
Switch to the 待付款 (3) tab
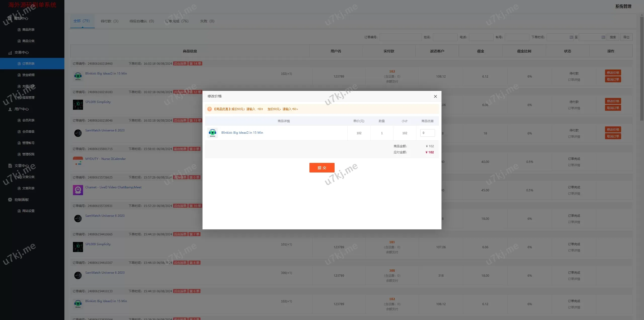pos(109,21)
